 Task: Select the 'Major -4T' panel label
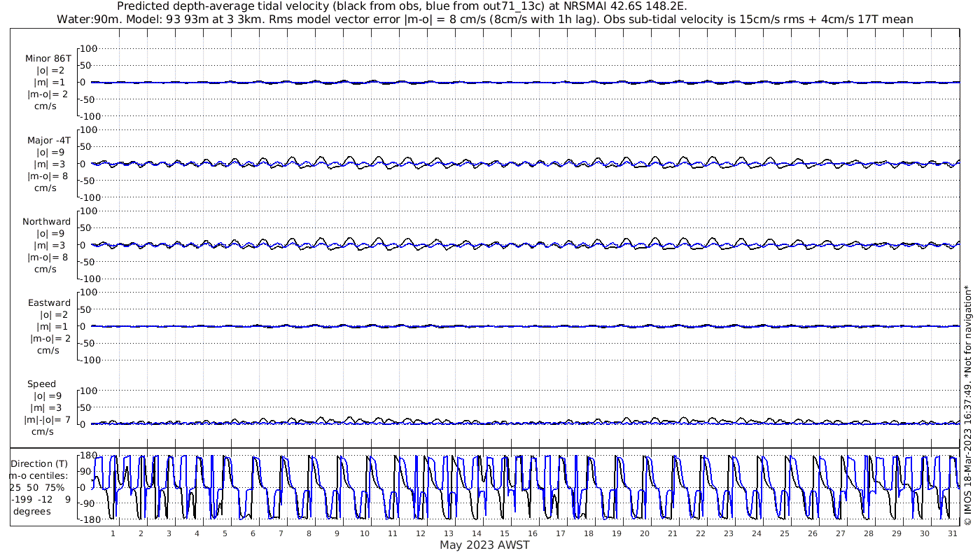pos(48,141)
